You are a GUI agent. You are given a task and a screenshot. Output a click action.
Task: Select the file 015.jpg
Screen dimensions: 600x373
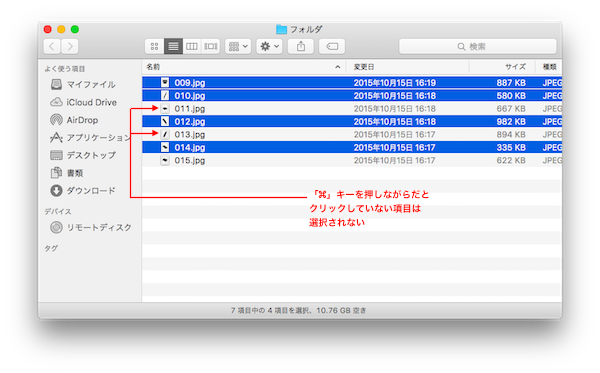click(352, 160)
